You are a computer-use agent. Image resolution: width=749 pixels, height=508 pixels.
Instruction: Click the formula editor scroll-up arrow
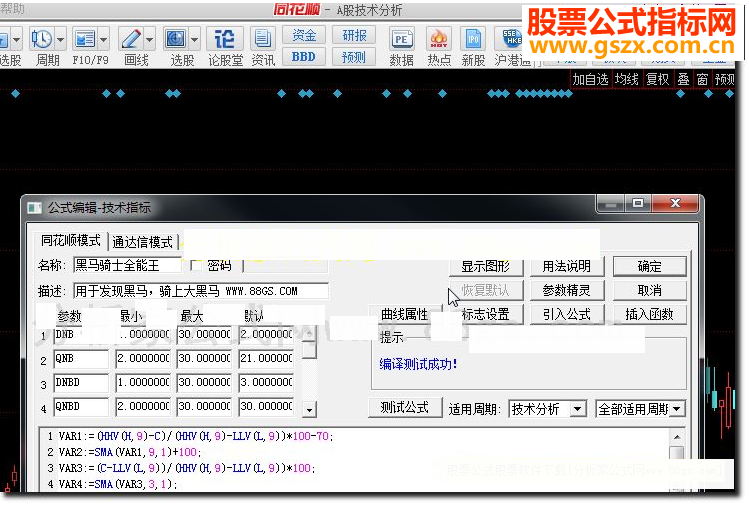click(677, 437)
